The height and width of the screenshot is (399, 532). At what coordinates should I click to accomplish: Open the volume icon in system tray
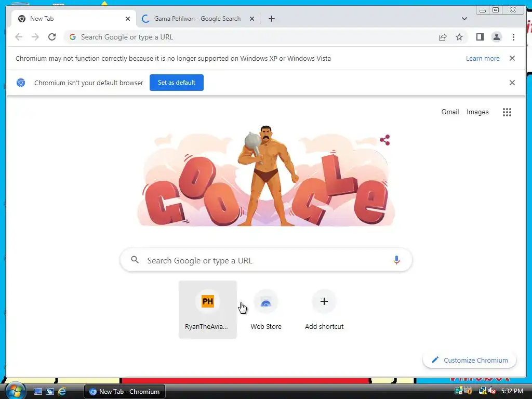click(x=492, y=391)
